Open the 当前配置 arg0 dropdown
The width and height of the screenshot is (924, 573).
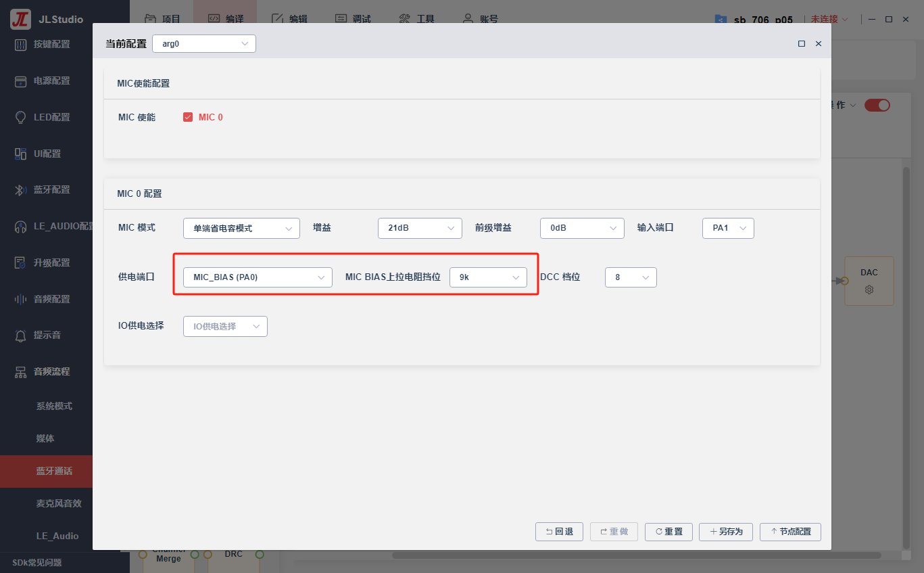tap(204, 44)
